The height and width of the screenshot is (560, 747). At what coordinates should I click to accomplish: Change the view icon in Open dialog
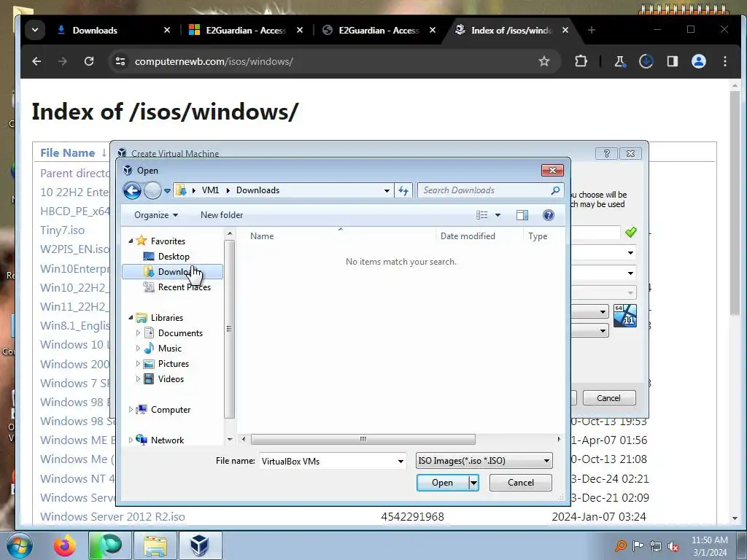[x=482, y=215]
